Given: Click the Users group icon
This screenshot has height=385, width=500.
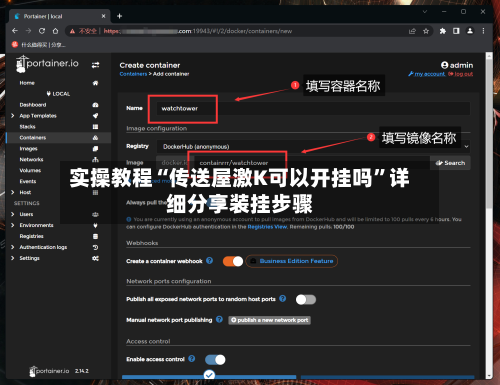Looking at the screenshot, I should tap(95, 214).
